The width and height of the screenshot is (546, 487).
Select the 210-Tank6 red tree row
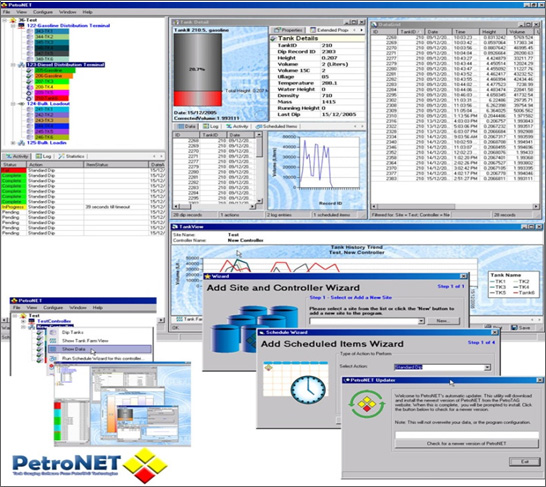coord(51,99)
